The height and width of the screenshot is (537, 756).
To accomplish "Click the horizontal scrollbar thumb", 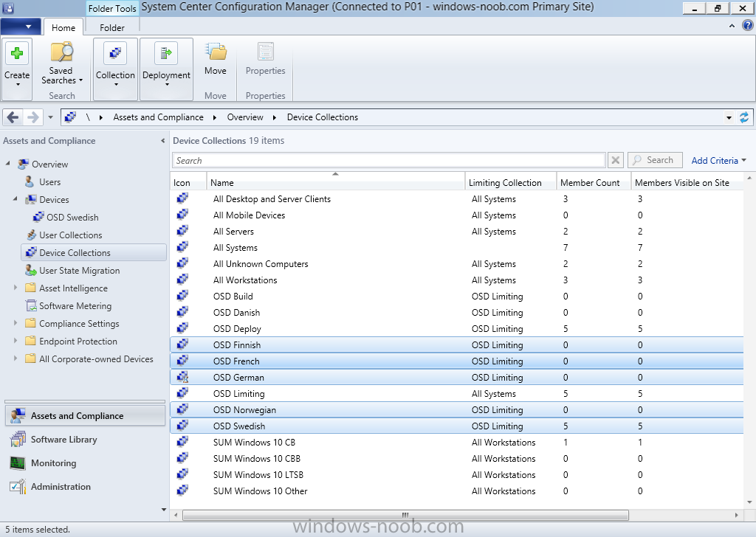I will (405, 515).
